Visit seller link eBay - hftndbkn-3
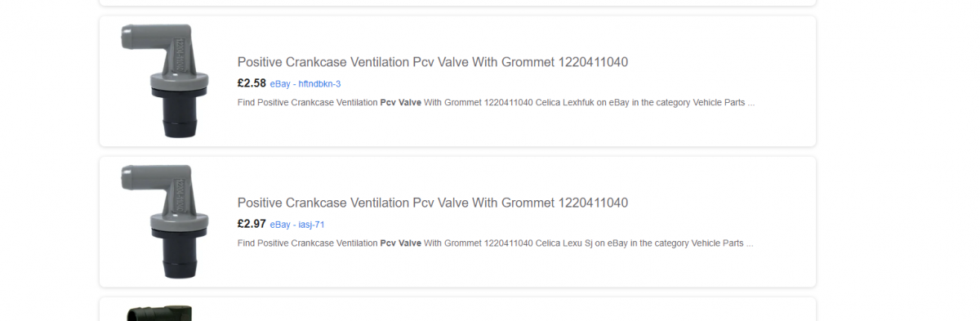This screenshot has height=321, width=980. [305, 84]
